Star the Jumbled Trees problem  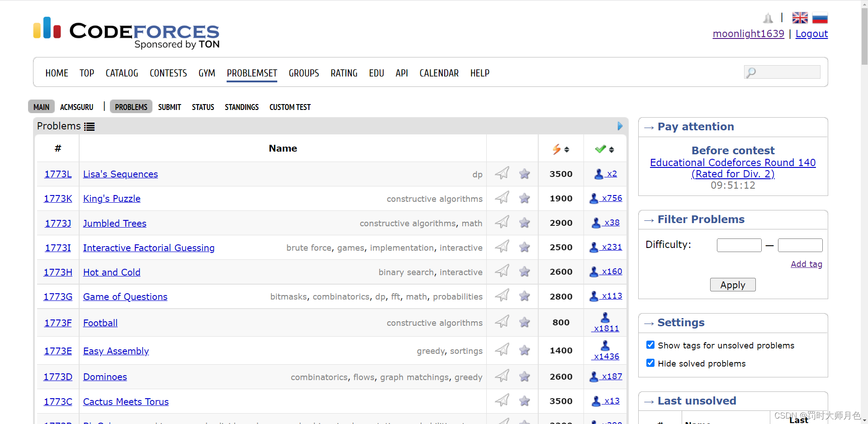[525, 223]
